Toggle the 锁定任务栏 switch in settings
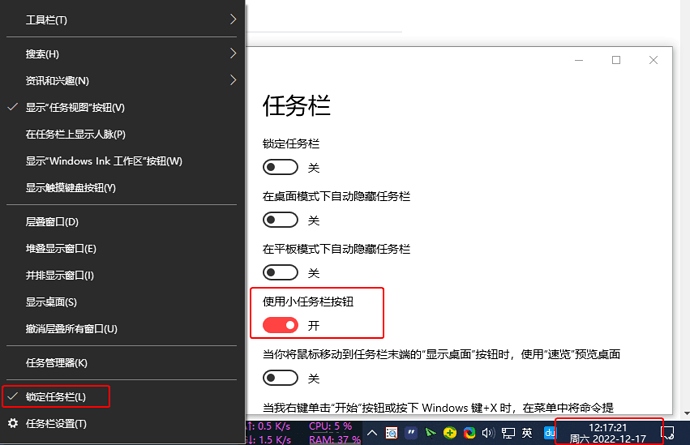Viewport: 690px width, 445px height. 280,167
